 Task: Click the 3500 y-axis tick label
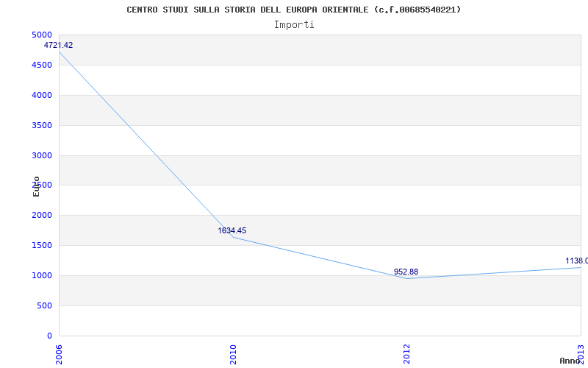[x=42, y=125]
